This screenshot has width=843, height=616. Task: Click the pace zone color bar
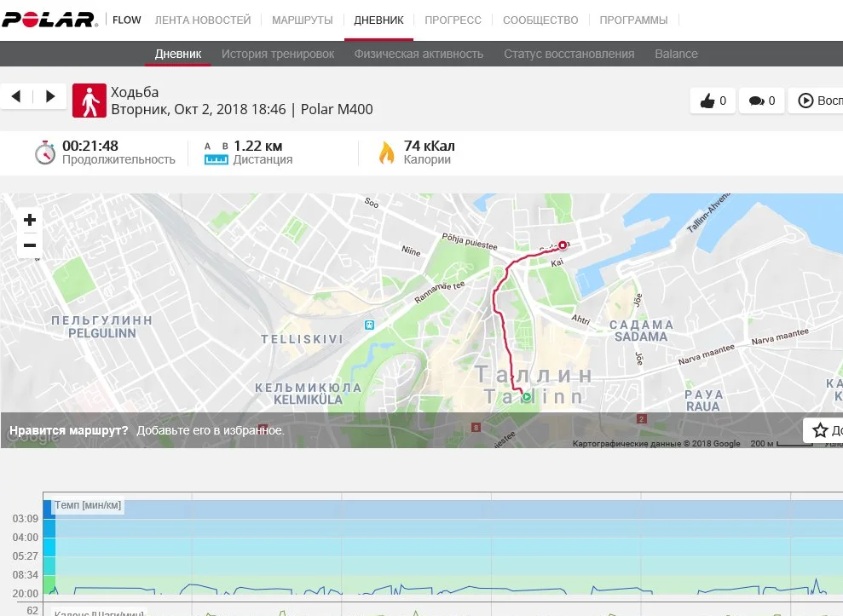[x=49, y=547]
